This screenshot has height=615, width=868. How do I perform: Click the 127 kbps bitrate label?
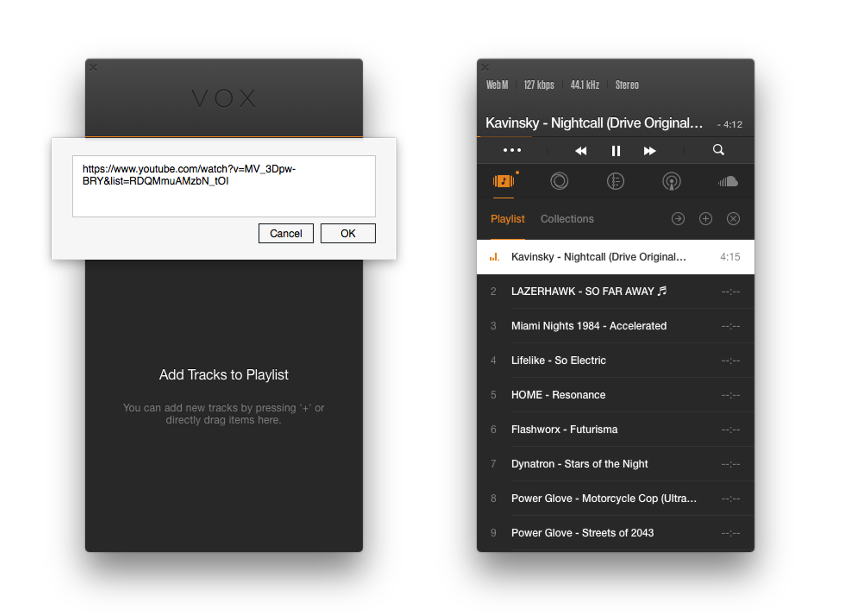point(539,85)
